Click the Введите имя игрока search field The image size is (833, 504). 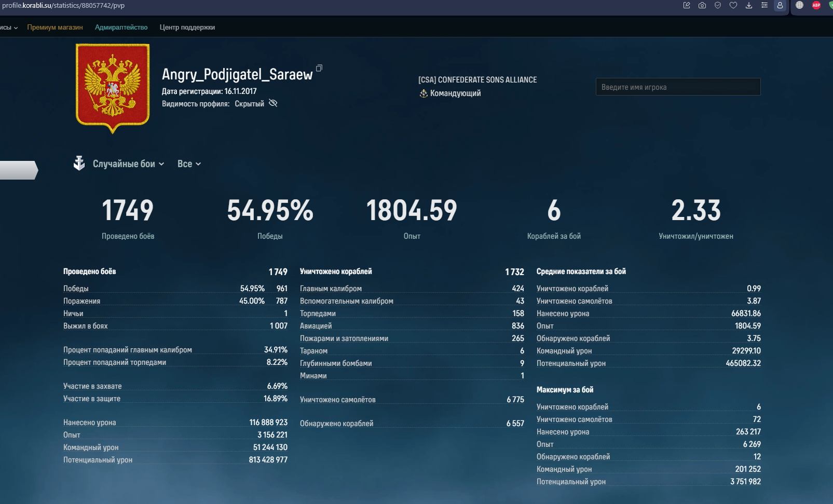(x=678, y=87)
